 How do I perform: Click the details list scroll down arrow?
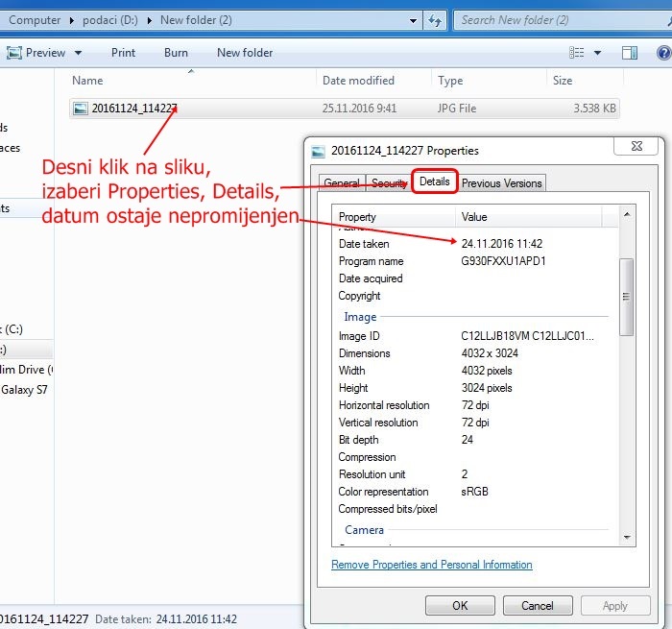coord(627,537)
